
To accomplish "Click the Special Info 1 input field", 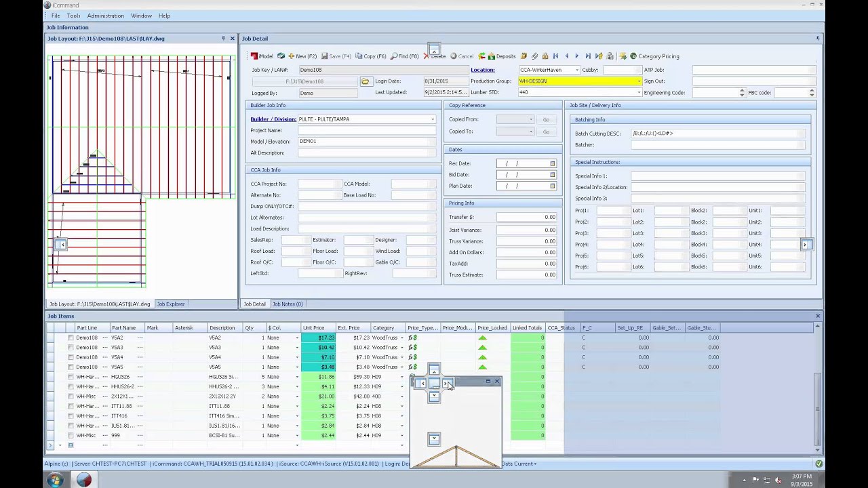I will coord(718,176).
